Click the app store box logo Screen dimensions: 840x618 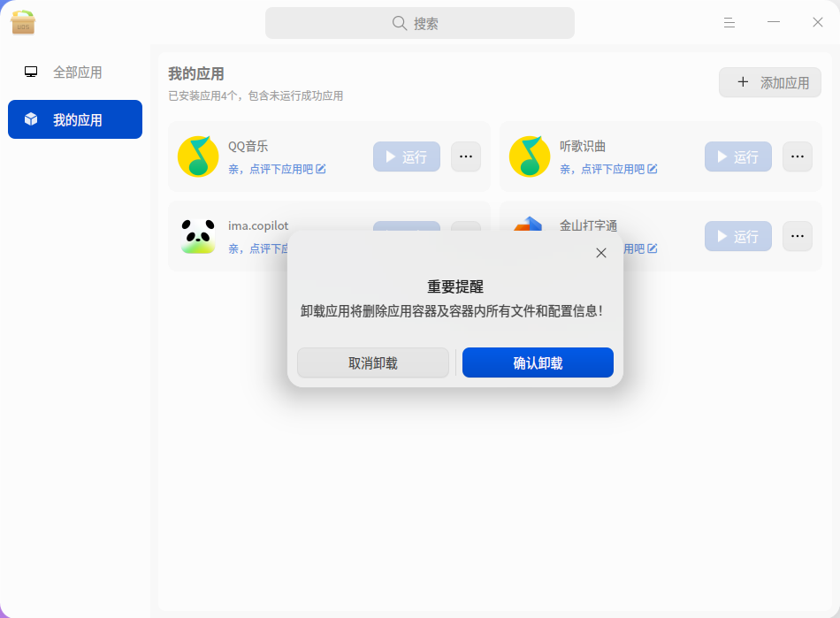[23, 22]
